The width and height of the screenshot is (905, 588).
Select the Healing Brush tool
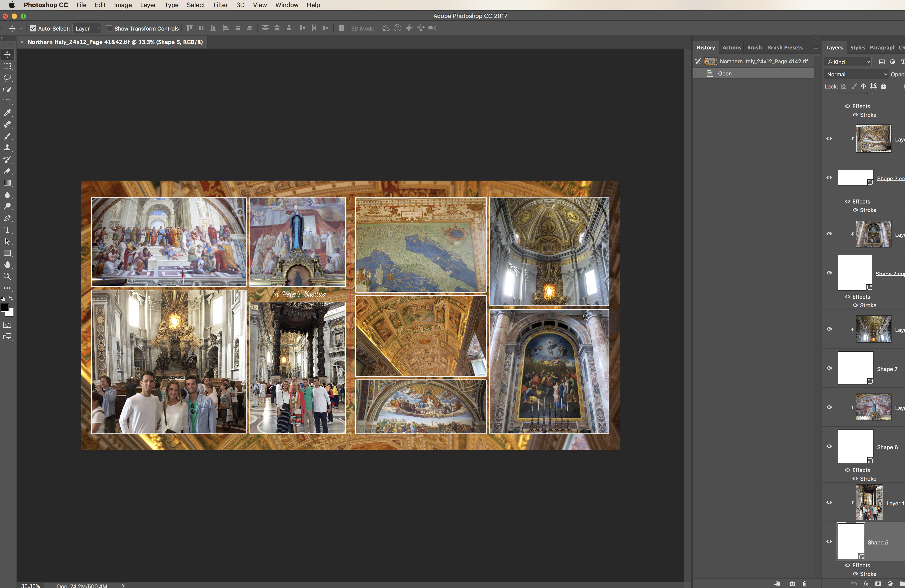coord(7,124)
